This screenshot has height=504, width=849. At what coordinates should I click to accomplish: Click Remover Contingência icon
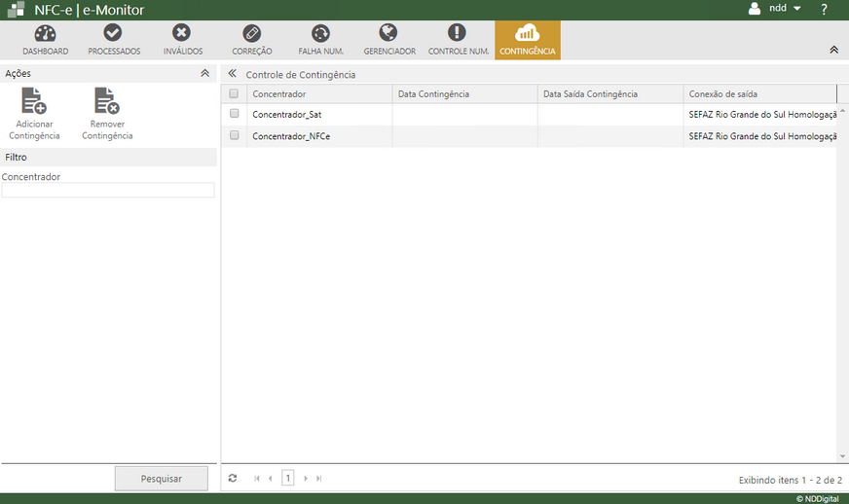point(106,101)
